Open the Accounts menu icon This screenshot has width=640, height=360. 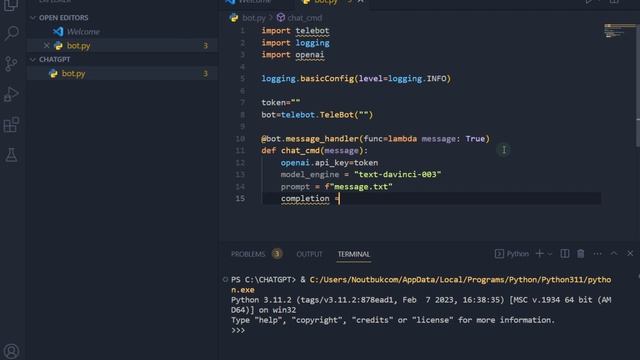(11, 351)
